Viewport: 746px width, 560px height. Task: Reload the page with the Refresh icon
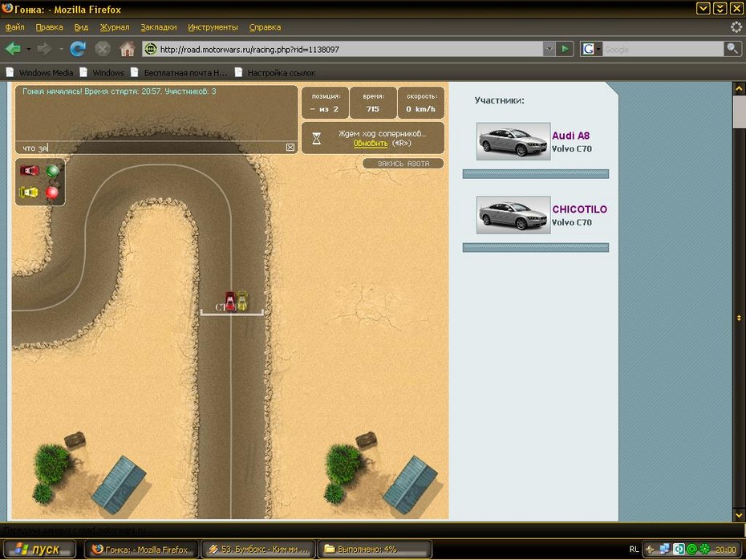pyautogui.click(x=78, y=49)
